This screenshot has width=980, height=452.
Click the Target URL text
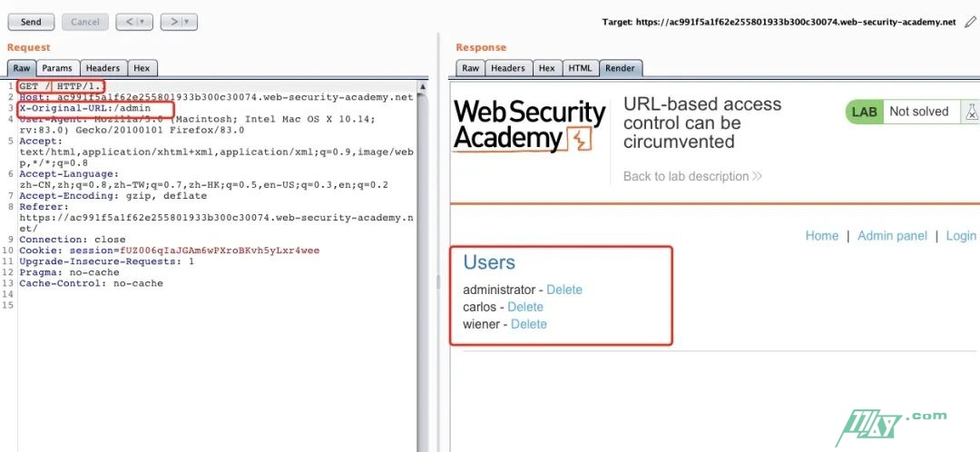tap(779, 22)
